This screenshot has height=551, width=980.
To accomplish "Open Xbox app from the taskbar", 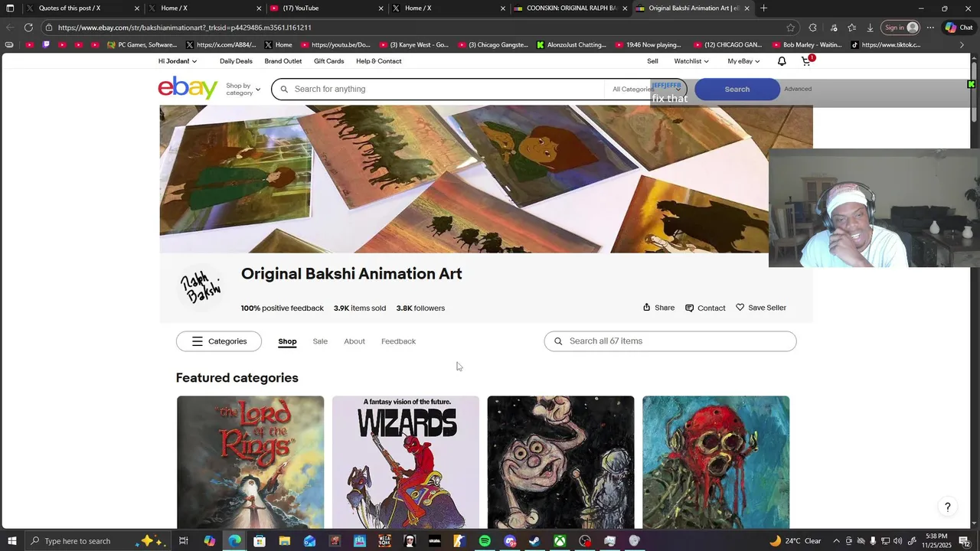I will 560,541.
